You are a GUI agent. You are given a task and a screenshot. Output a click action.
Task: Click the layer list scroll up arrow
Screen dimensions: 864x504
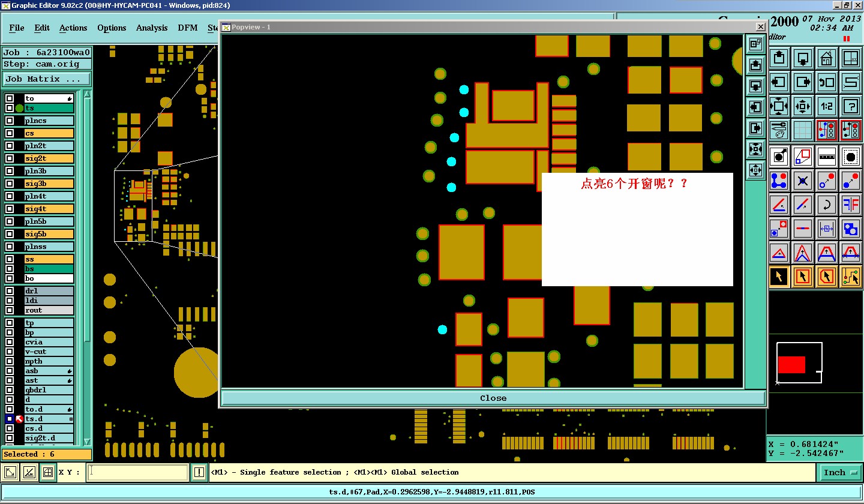click(87, 95)
